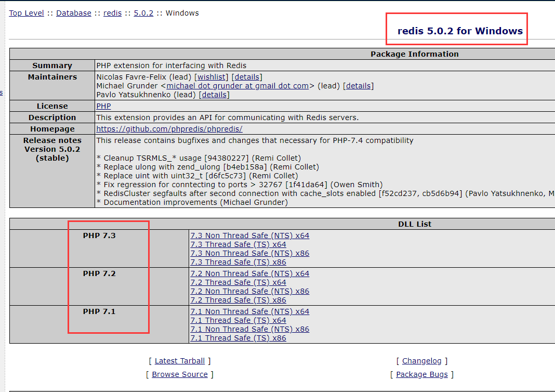Click 'Documentation improvements (Michael Grunder)' line
The height and width of the screenshot is (392, 555).
tap(192, 202)
